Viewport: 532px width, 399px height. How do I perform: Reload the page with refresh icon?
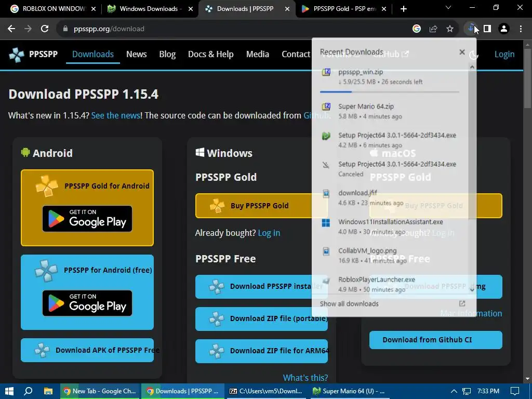(x=45, y=29)
